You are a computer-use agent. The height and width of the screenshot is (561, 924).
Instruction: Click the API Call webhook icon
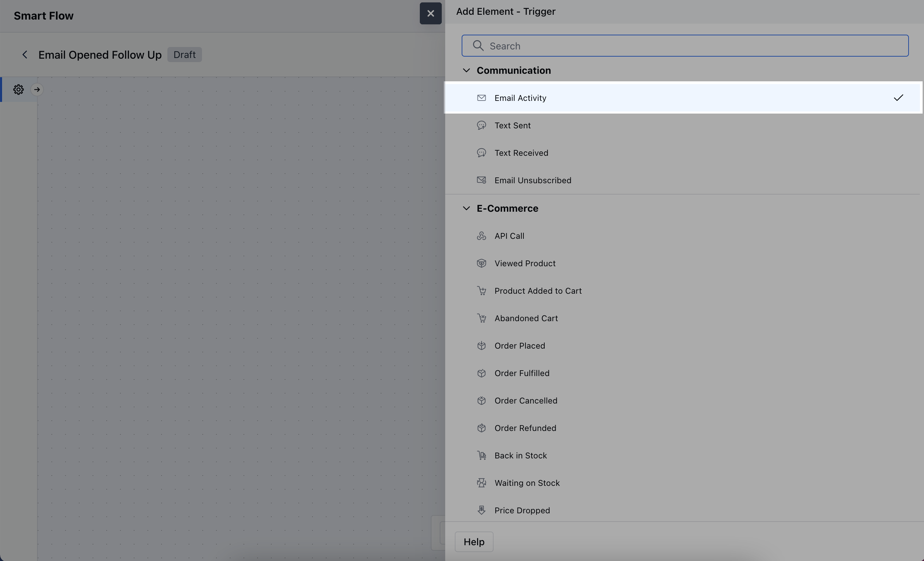pyautogui.click(x=482, y=236)
